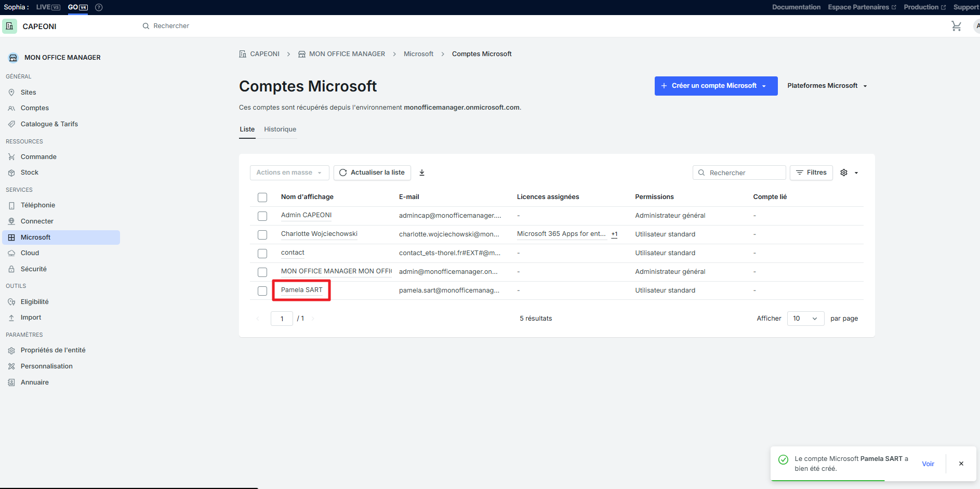Click the Propriétés de l'entité gear icon
The image size is (980, 489).
click(x=11, y=350)
